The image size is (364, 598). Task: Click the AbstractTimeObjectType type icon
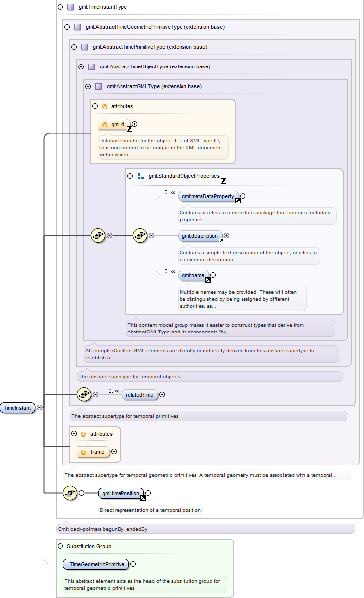[91, 66]
